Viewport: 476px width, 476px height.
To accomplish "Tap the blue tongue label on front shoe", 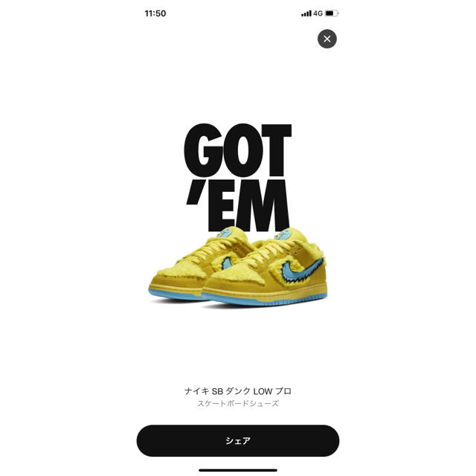I will pyautogui.click(x=283, y=235).
